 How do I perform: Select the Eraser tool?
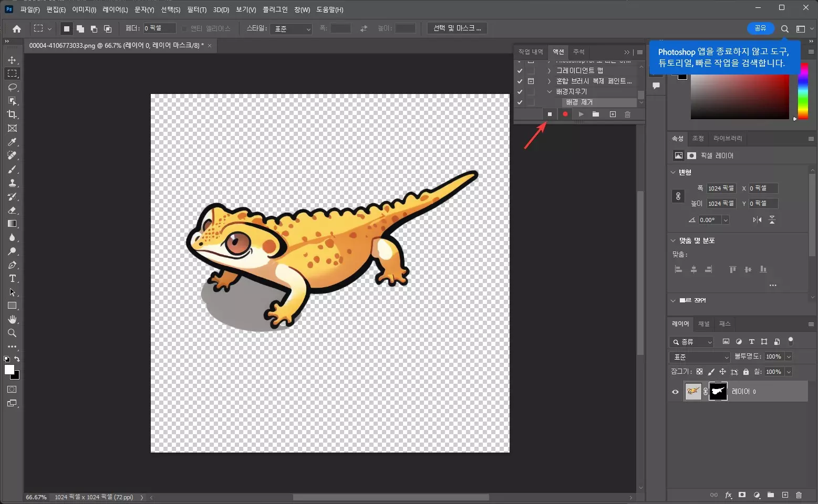point(12,210)
